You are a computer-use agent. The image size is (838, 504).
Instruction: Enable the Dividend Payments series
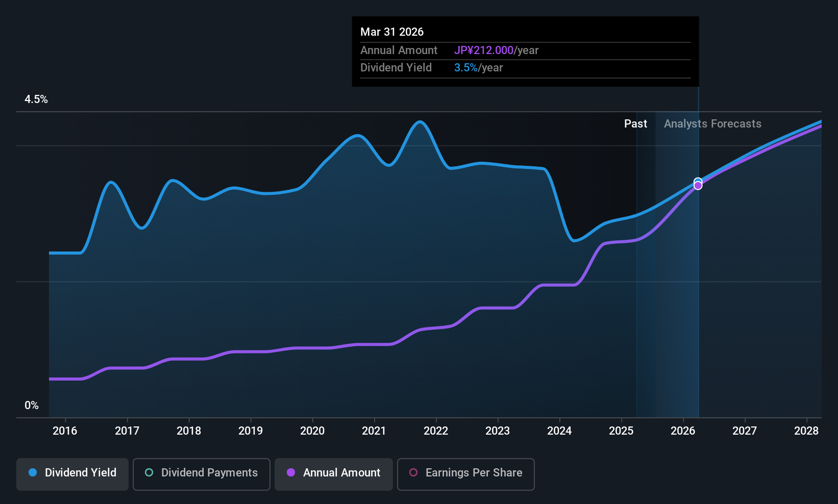point(202,474)
